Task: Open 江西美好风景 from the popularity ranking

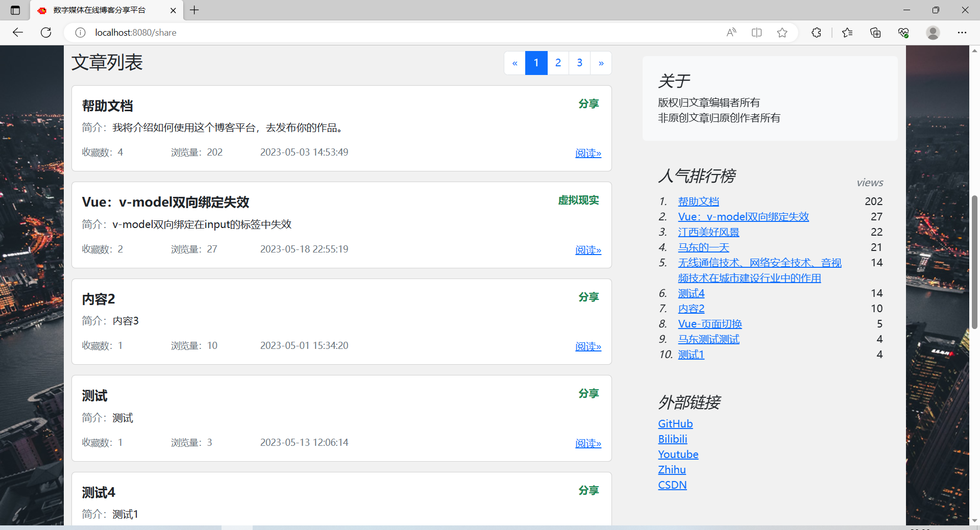Action: pos(708,232)
